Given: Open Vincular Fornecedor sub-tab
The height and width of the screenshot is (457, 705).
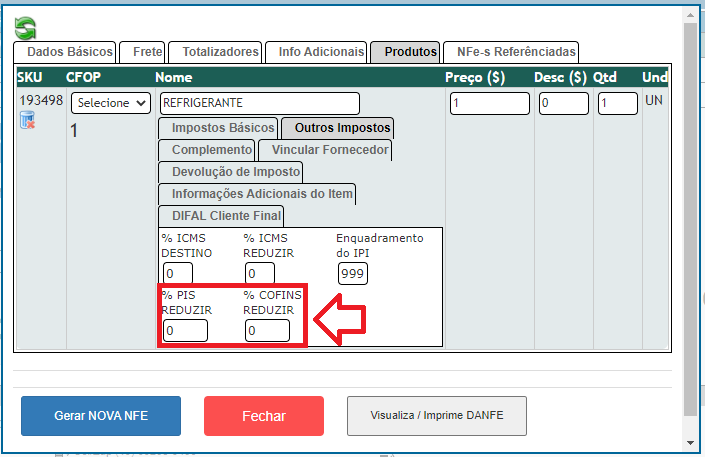Looking at the screenshot, I should [x=325, y=150].
